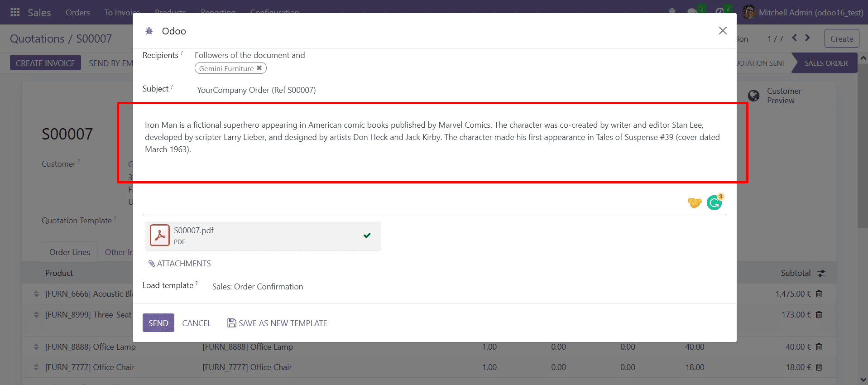Click SAVE AS NEW TEMPLATE
868x385 pixels.
277,323
